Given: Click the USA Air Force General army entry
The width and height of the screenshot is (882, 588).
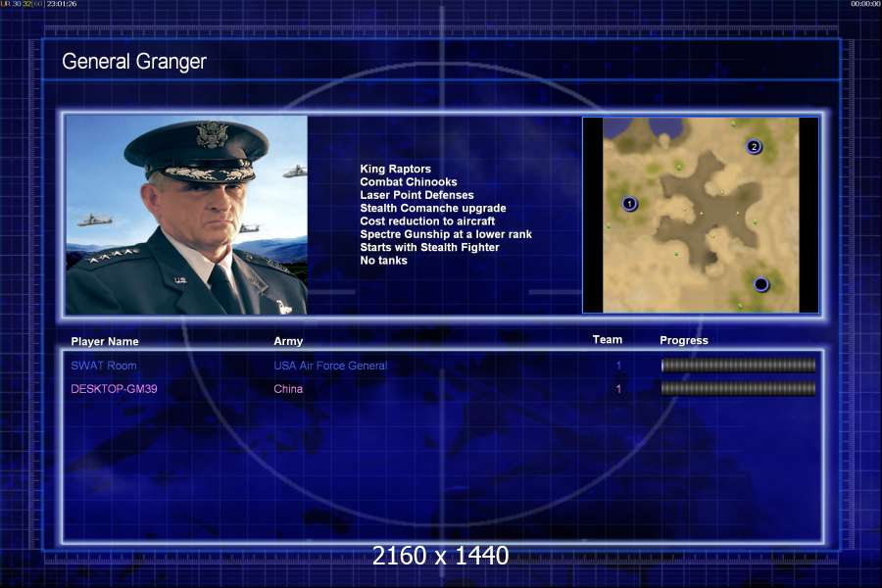Looking at the screenshot, I should tap(330, 366).
